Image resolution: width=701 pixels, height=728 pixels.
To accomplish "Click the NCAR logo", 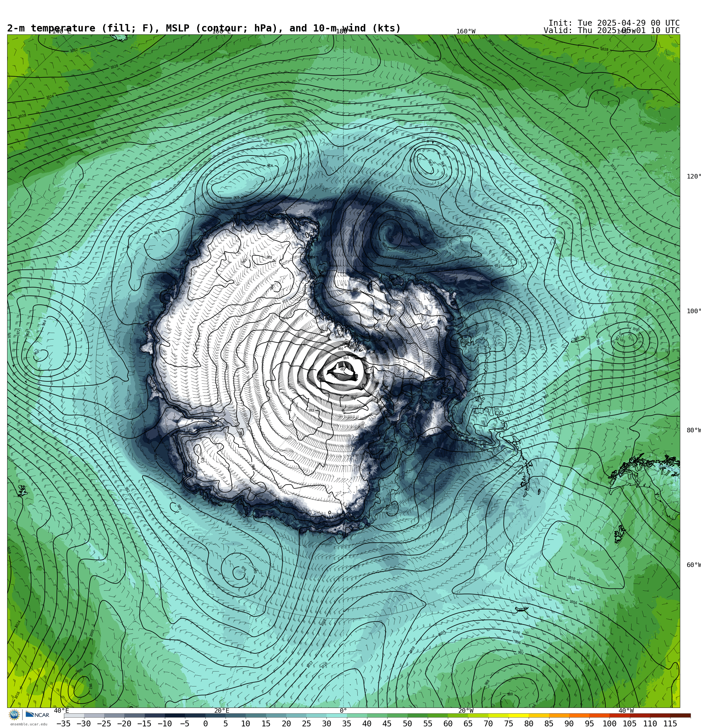I will (38, 715).
